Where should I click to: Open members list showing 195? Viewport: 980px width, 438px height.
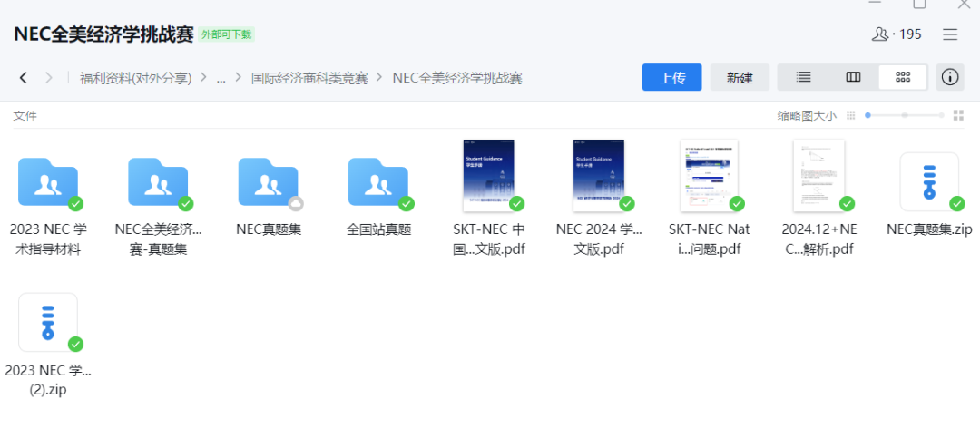click(897, 34)
